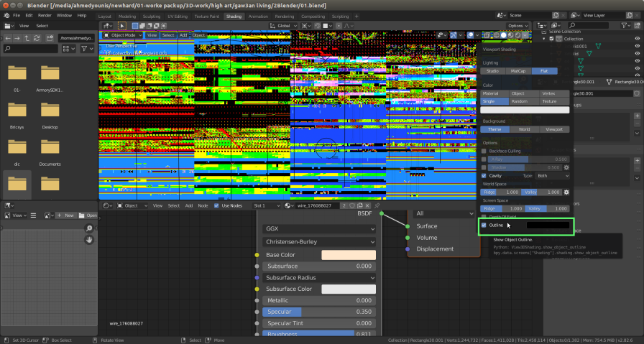Create new View Layer with copy icon
The width and height of the screenshot is (644, 344).
pyautogui.click(x=629, y=15)
